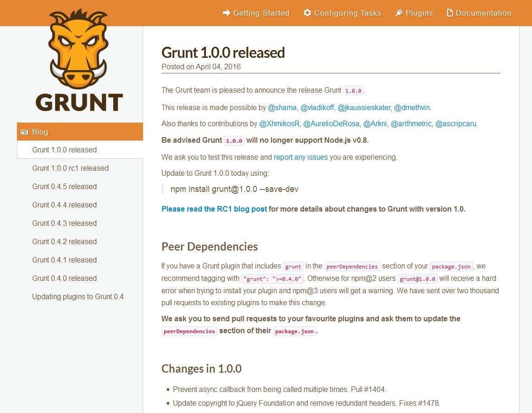532x413 pixels.
Task: Open Grunt 0.4.3 released entry
Action: click(x=64, y=223)
